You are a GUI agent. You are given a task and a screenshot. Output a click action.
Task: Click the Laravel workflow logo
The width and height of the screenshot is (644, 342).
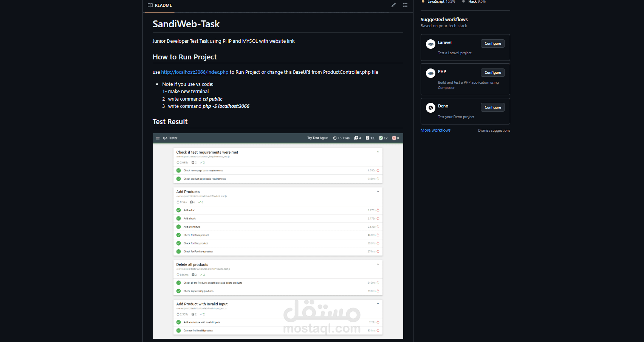click(x=430, y=44)
